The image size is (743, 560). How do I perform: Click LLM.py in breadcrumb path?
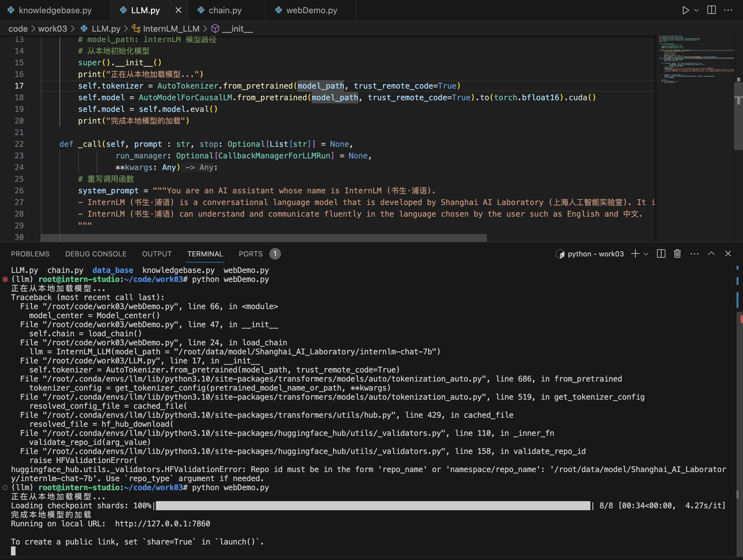point(106,28)
